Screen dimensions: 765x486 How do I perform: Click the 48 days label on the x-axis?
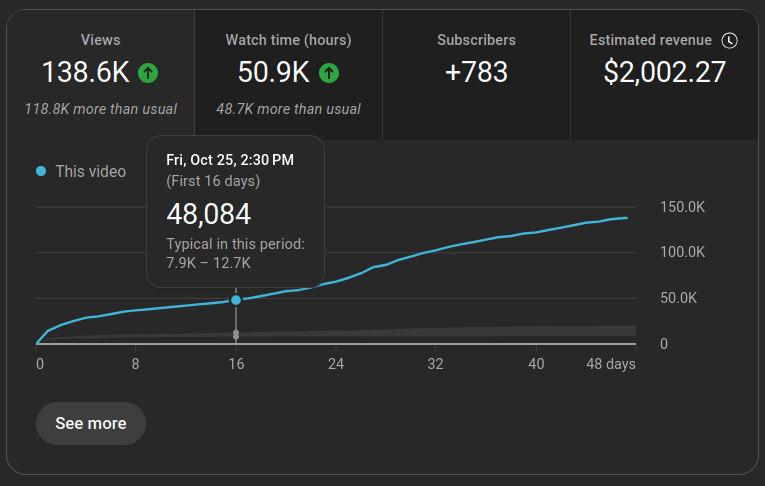coord(611,364)
